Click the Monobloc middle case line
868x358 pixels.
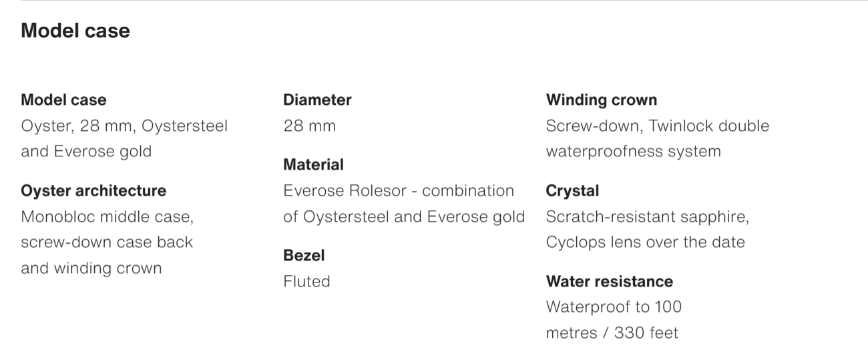tap(107, 217)
